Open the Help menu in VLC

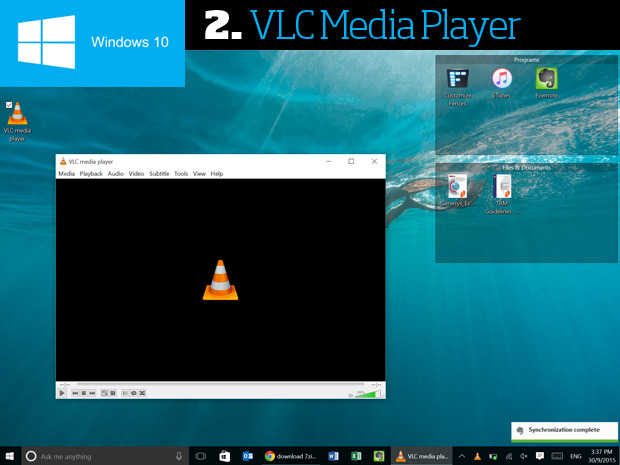(217, 174)
